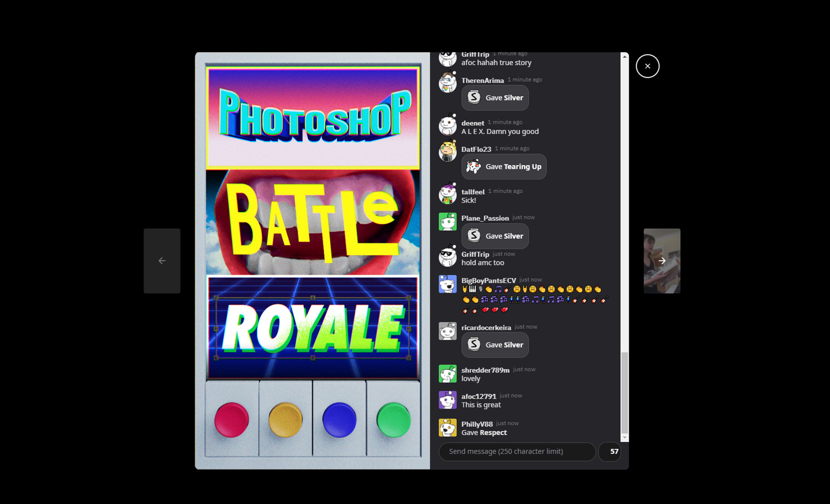This screenshot has width=830, height=504.
Task: Open shredder789m's avatar
Action: pos(447,373)
